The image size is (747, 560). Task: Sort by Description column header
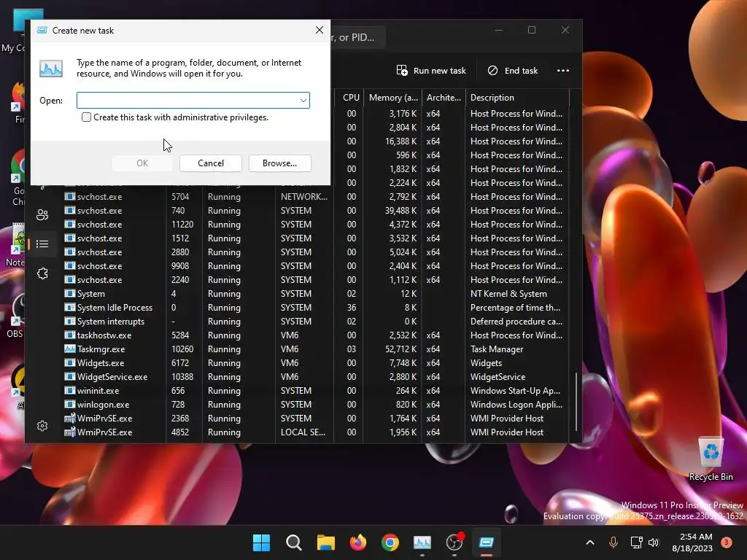[517, 98]
